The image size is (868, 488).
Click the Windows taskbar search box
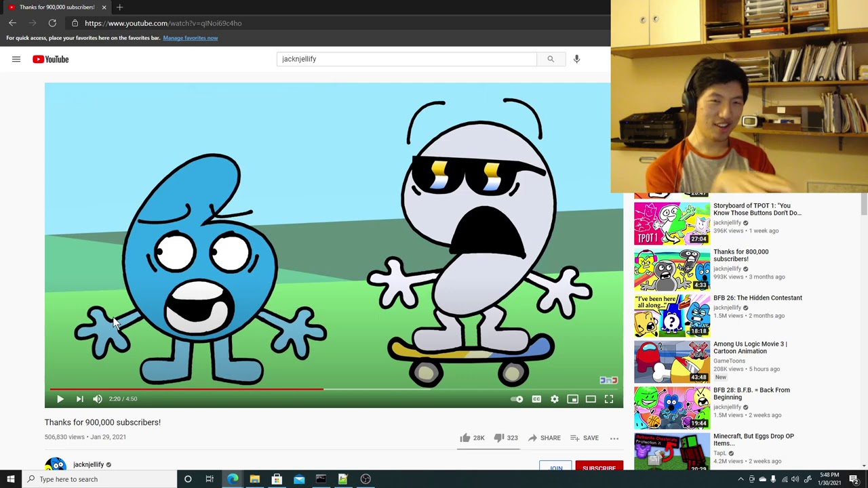tap(100, 479)
